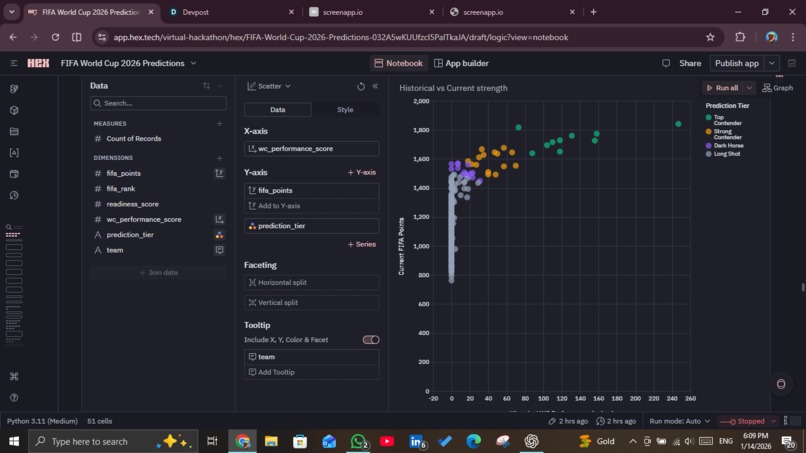Image resolution: width=806 pixels, height=453 pixels.
Task: Toggle Strong Contender series in legend
Action: point(724,134)
